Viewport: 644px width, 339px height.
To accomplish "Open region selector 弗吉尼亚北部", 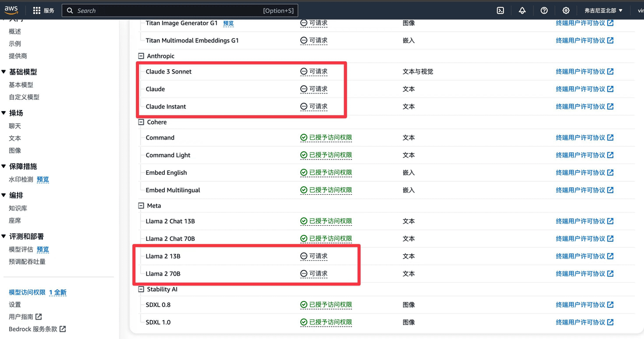I will point(604,11).
